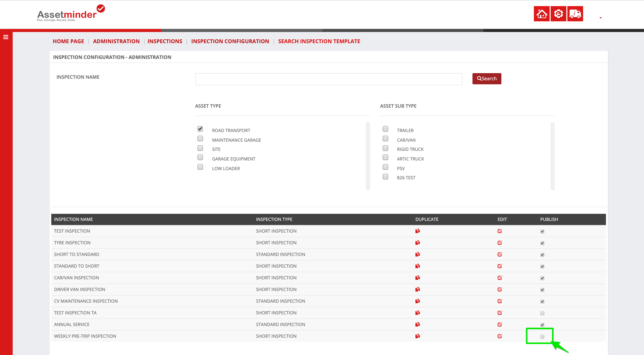The image size is (644, 355).
Task: Click the Assetminder logo
Action: (x=71, y=13)
